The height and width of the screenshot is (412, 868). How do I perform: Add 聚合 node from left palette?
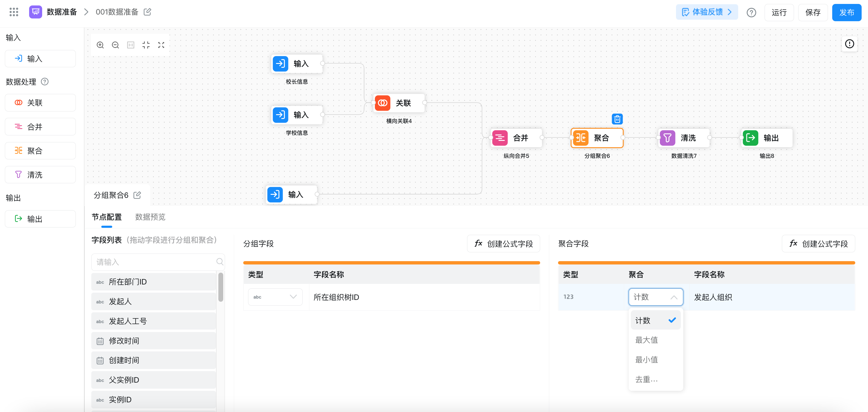coord(40,151)
